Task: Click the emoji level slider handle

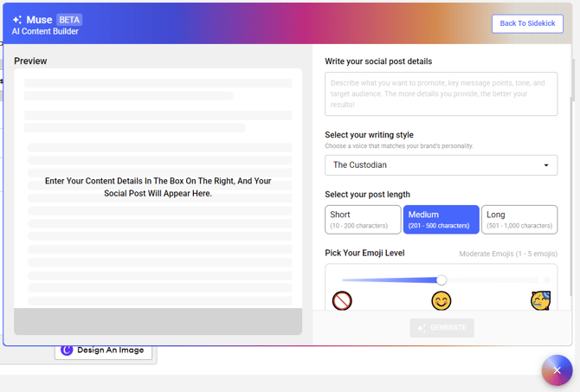Action: (x=441, y=280)
